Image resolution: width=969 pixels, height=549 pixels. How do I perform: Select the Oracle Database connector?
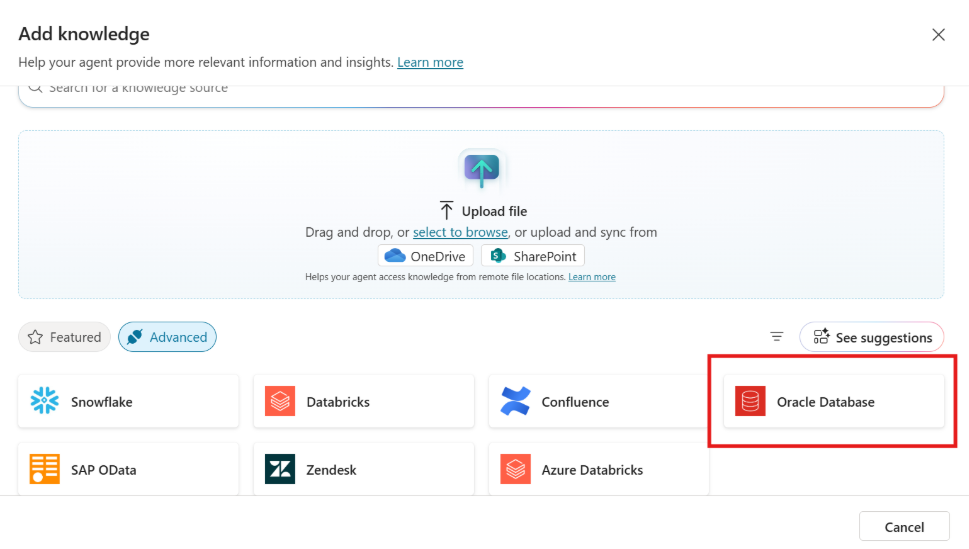(x=834, y=401)
